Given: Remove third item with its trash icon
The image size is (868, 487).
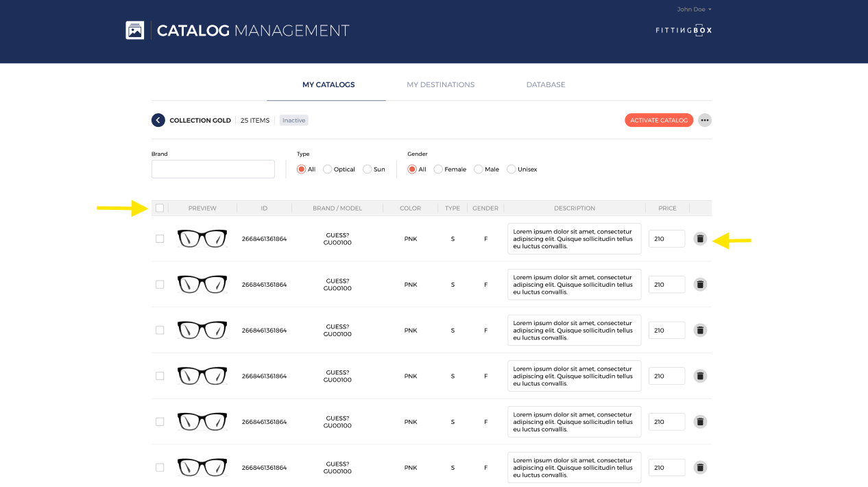Looking at the screenshot, I should pos(699,330).
